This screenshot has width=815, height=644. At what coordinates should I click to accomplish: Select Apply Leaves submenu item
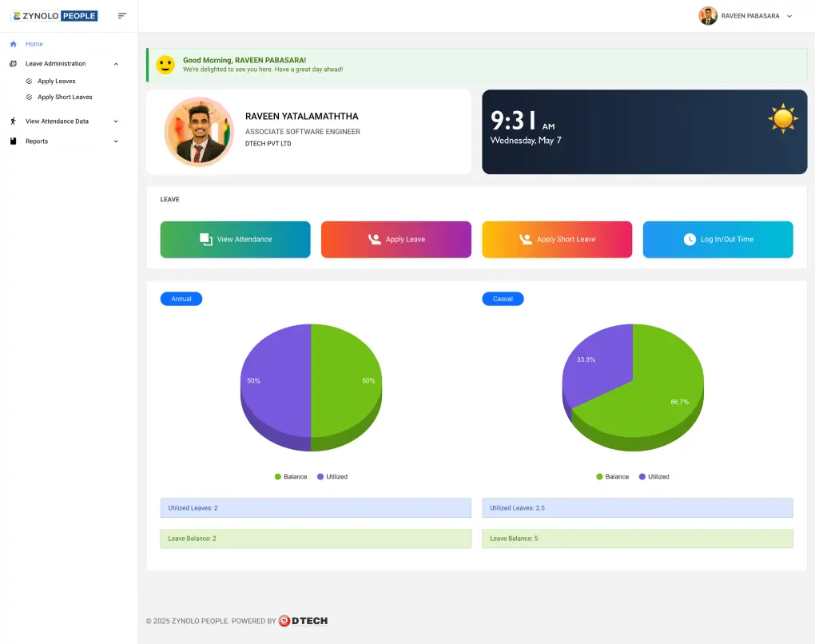click(56, 81)
